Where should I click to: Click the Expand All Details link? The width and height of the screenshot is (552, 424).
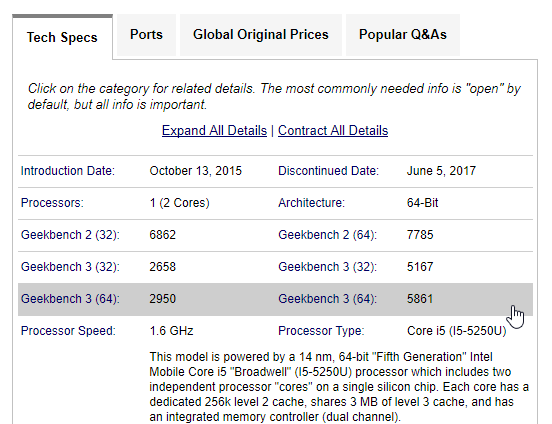click(214, 131)
